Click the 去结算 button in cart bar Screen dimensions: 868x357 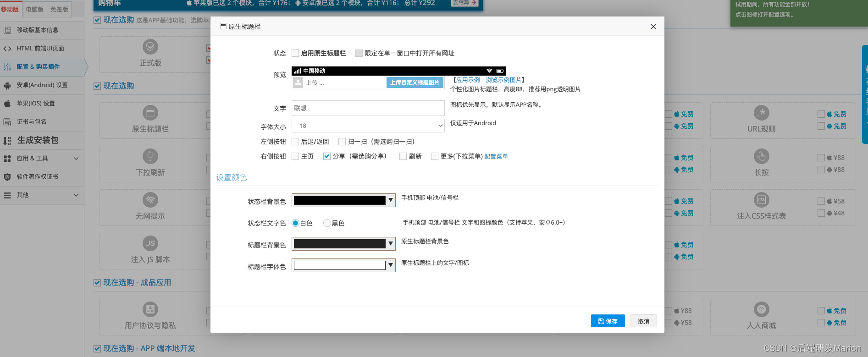[x=465, y=3]
